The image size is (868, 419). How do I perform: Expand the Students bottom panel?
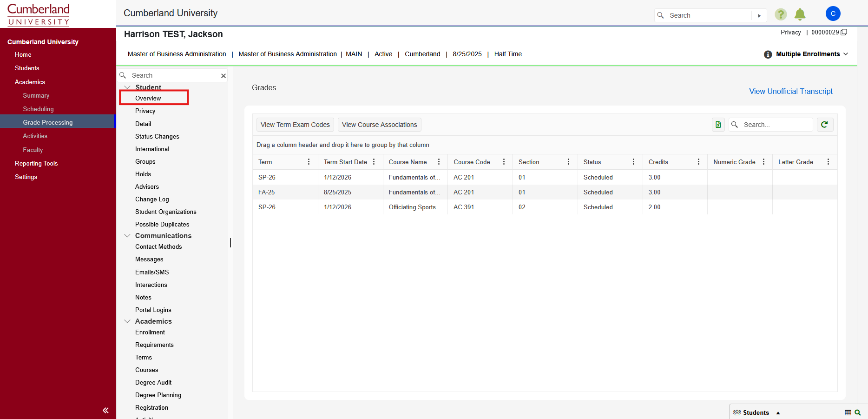[778, 413]
